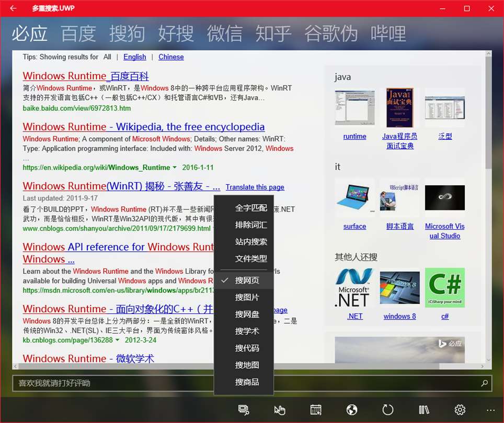Image resolution: width=504 pixels, height=423 pixels.
Task: Choose 站内搜索 from the popup menu
Action: pos(244,242)
